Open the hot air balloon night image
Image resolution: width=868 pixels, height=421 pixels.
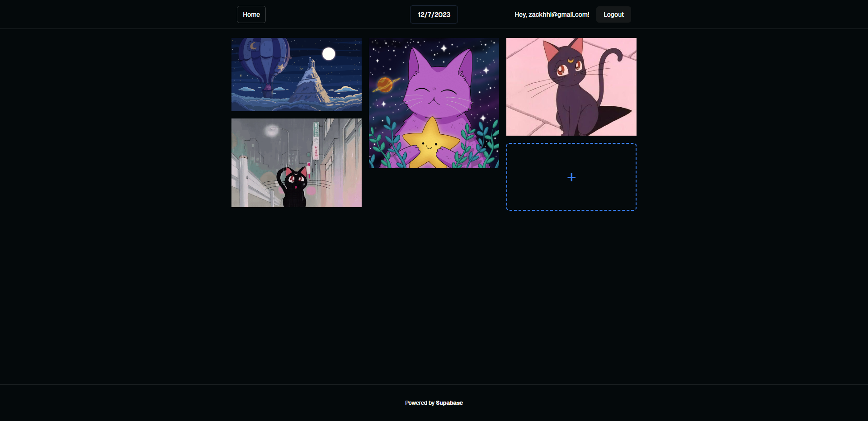click(297, 75)
